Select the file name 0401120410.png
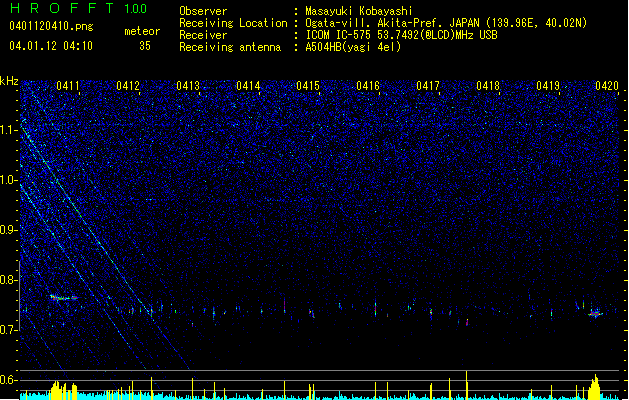Image resolution: width=629 pixels, height=400 pixels. [51, 26]
